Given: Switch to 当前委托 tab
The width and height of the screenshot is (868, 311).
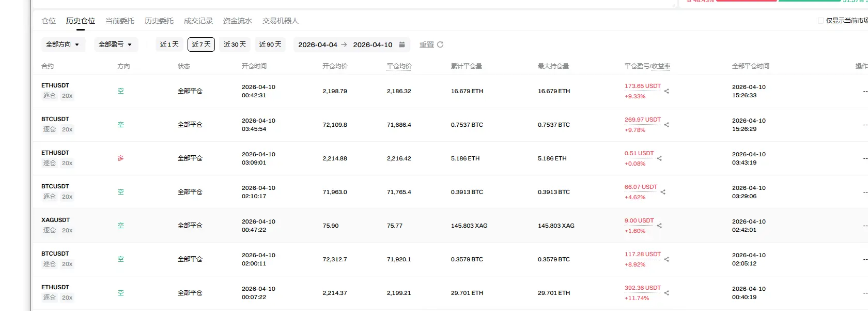Looking at the screenshot, I should [120, 21].
